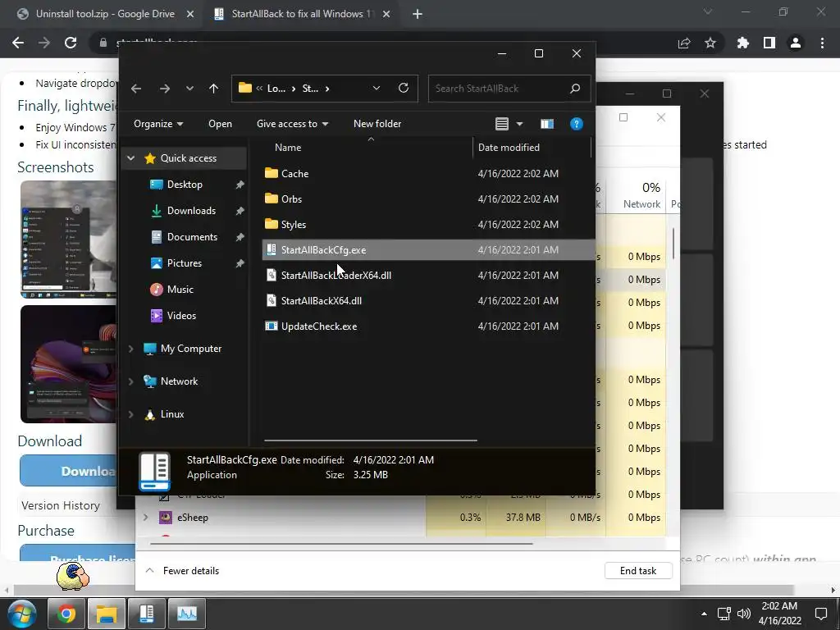Collapse the Quick access tree node
The image size is (840, 630).
(x=130, y=158)
